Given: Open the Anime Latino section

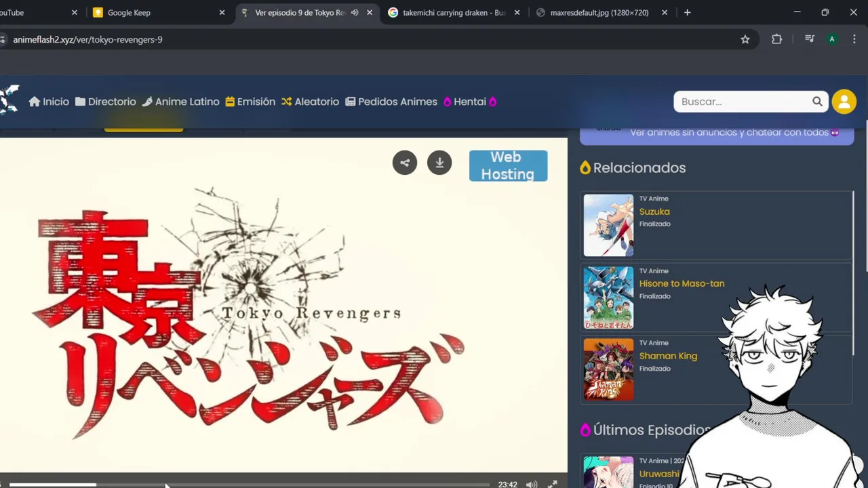Looking at the screenshot, I should (x=180, y=102).
